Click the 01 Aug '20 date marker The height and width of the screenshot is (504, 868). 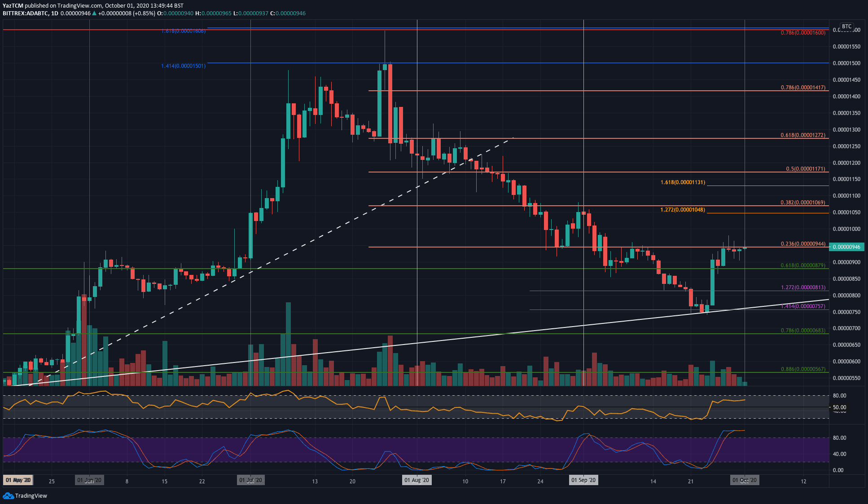pyautogui.click(x=417, y=480)
